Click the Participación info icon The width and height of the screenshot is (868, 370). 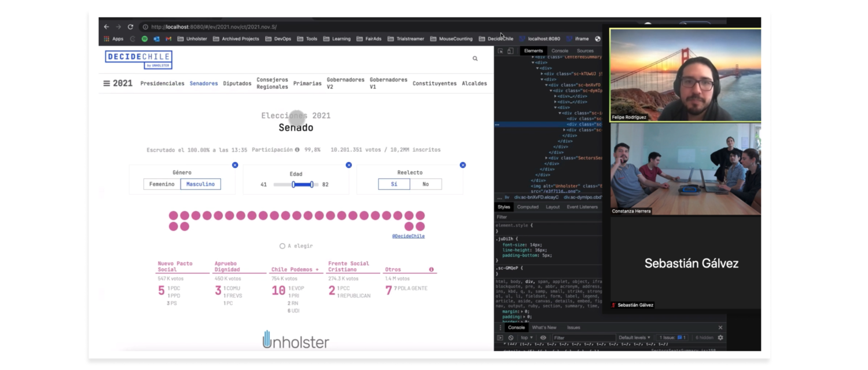tap(297, 150)
